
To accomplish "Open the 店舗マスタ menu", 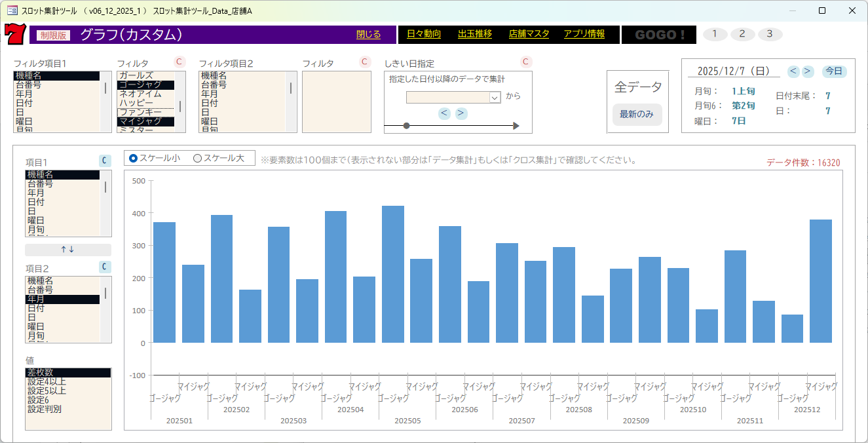I will (529, 34).
